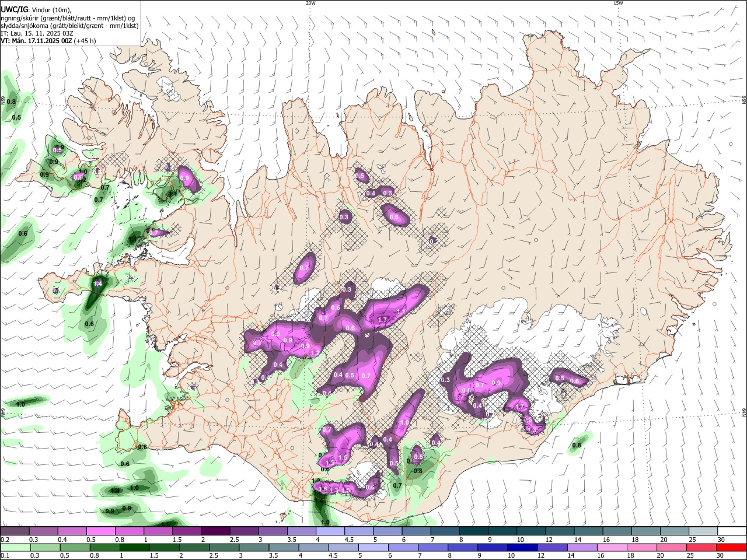Click the 'VT: Mán. 17.11.2025 00Z (+45 h)' line
747x560 pixels.
[x=48, y=41]
